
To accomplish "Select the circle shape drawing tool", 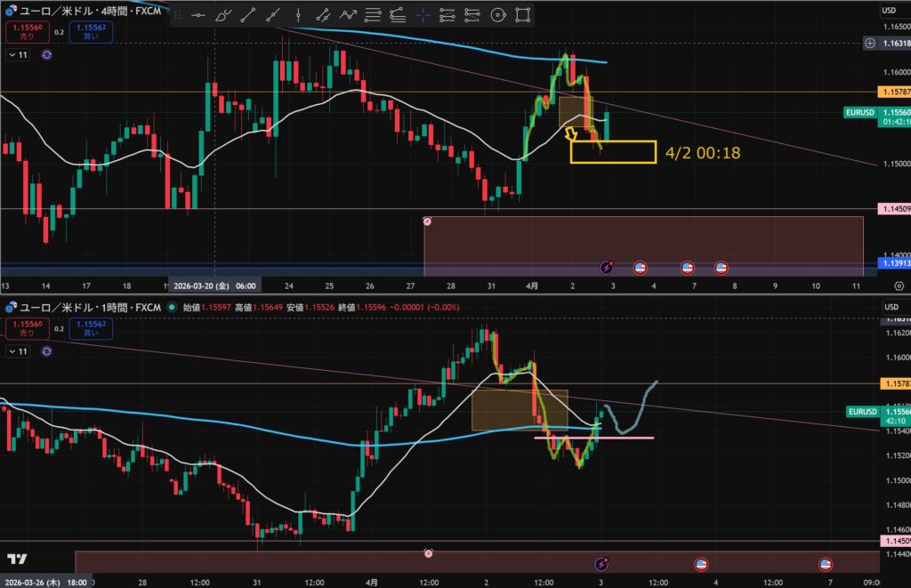I will 497,14.
